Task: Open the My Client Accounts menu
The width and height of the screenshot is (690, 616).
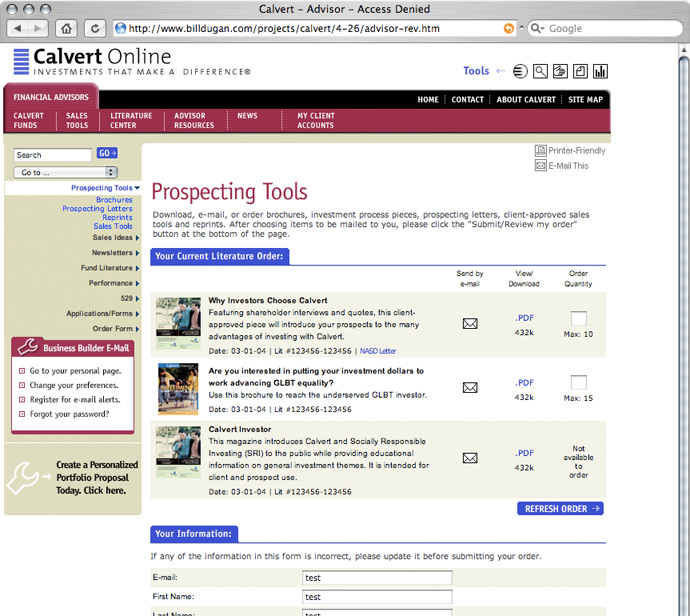Action: point(316,121)
